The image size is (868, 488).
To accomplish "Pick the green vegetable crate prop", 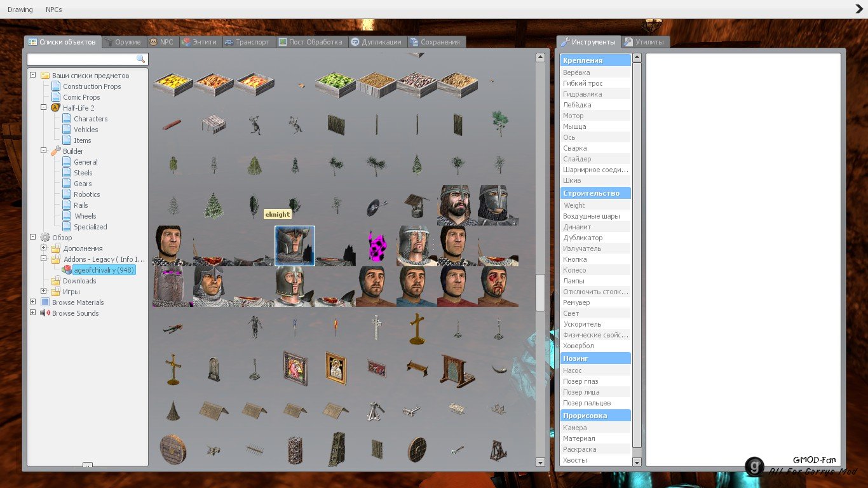I will [x=336, y=83].
